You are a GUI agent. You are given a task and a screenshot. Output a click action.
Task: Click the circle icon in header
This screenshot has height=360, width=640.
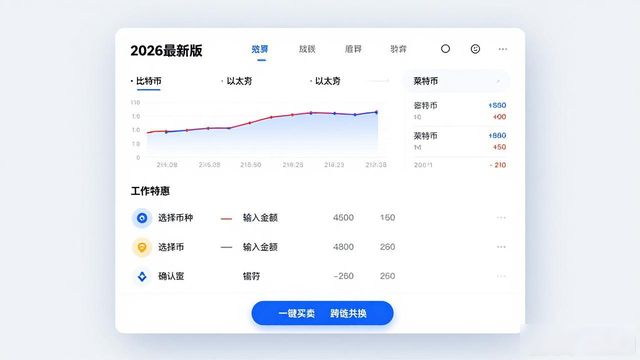[x=445, y=49]
